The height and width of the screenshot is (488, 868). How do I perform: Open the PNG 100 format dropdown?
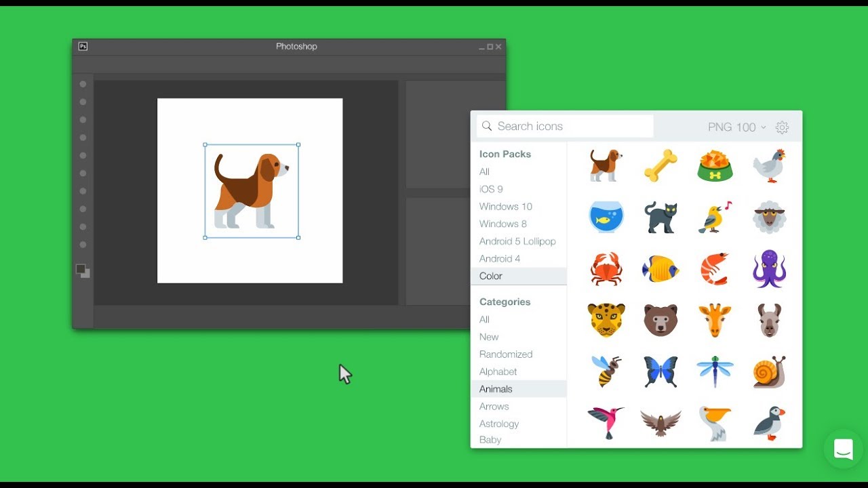[x=736, y=127]
